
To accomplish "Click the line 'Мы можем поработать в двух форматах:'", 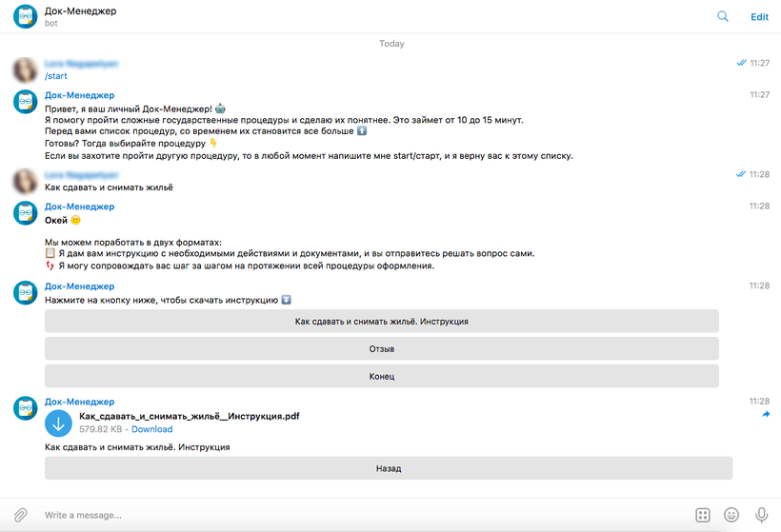I will (133, 243).
